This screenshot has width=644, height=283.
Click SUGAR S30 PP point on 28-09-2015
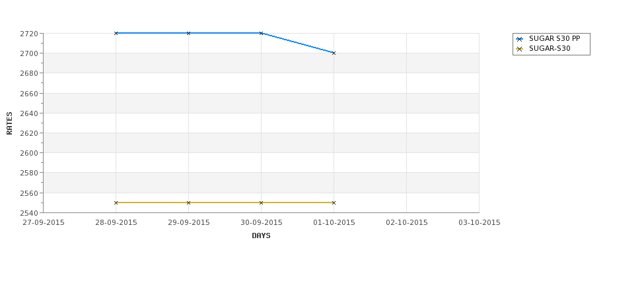[x=116, y=33]
